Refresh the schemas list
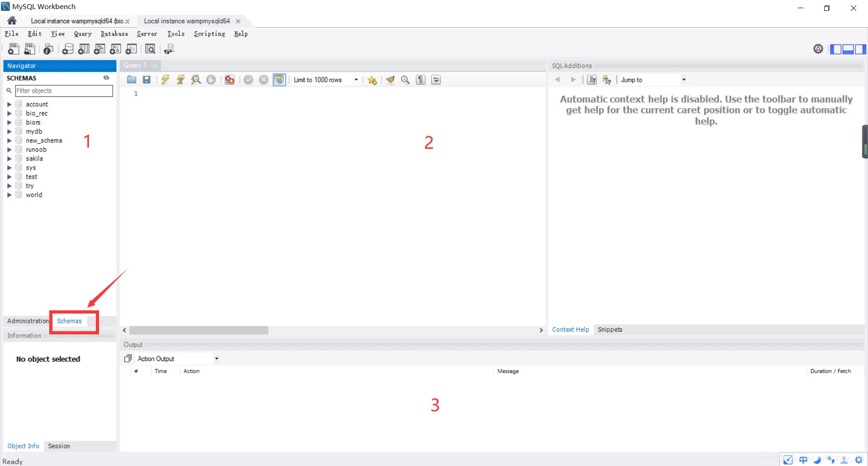 [106, 78]
